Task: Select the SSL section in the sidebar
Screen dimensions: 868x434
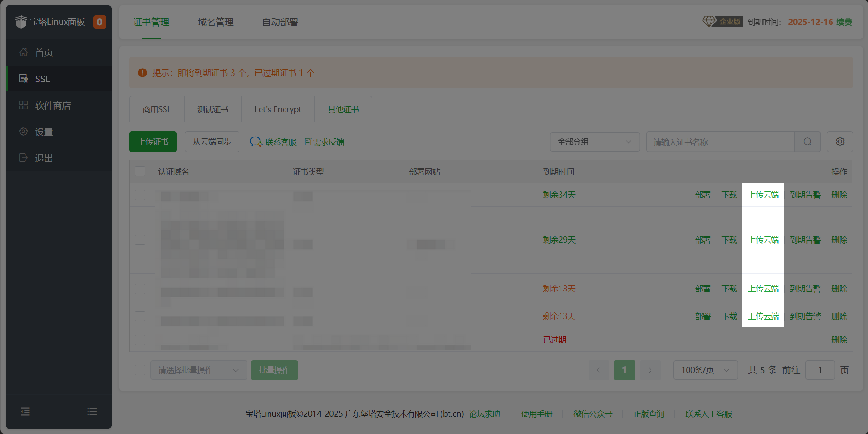Action: [42, 78]
